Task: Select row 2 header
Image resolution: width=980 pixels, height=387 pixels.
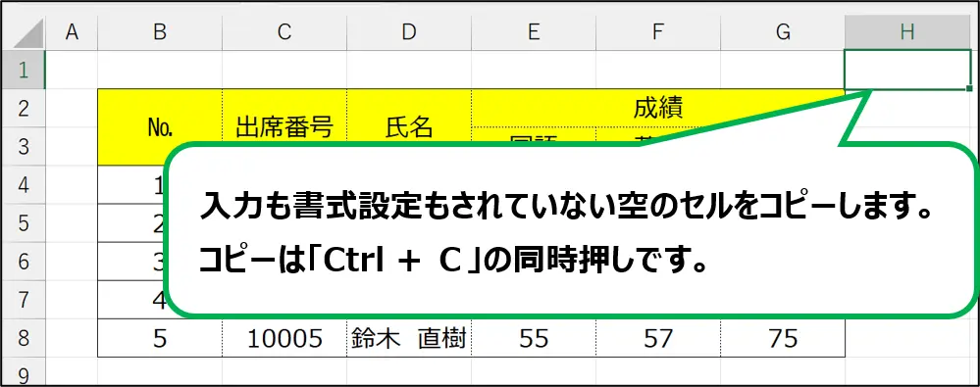Action: [x=24, y=108]
